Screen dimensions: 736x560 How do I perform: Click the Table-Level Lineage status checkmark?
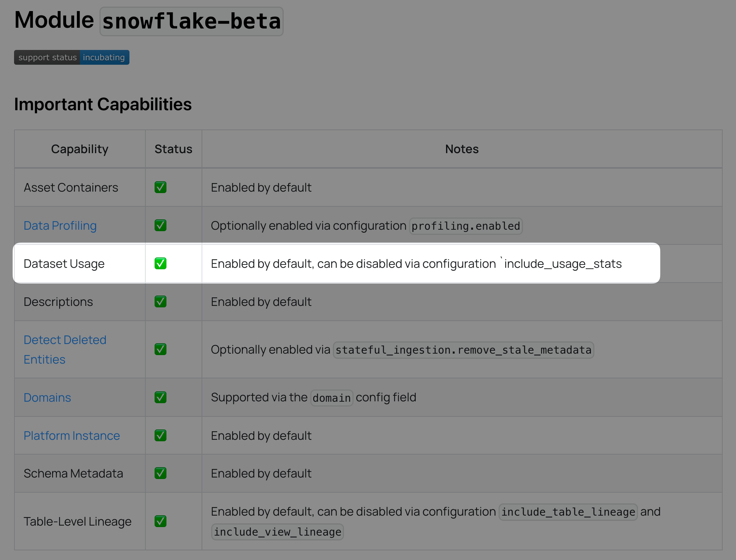click(160, 522)
